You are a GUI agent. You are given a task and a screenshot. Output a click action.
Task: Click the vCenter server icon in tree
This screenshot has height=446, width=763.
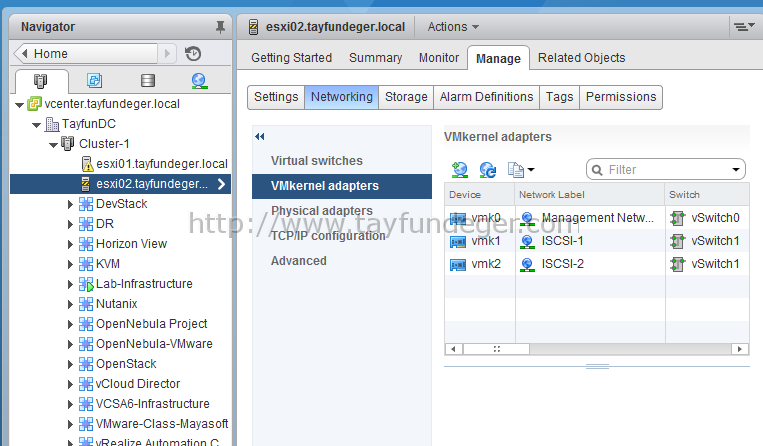(35, 104)
